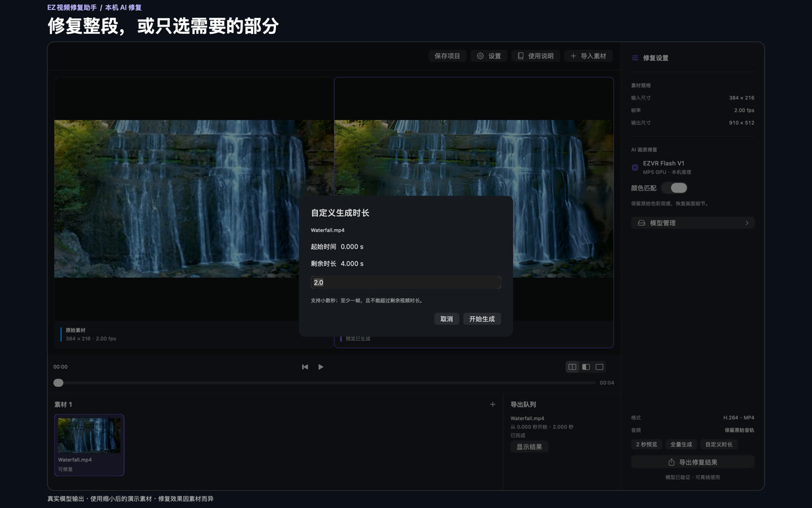Viewport: 812px width, 508px height.
Task: Select the side-by-side comparison view icon
Action: pyautogui.click(x=572, y=367)
